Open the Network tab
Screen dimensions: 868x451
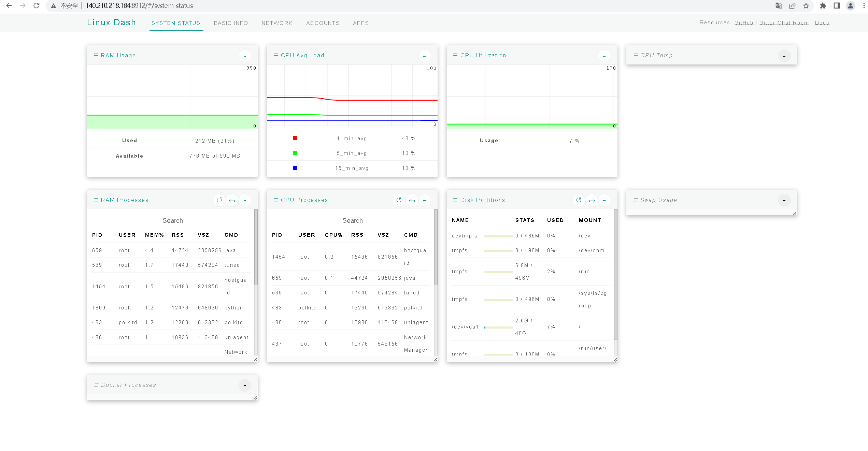277,23
